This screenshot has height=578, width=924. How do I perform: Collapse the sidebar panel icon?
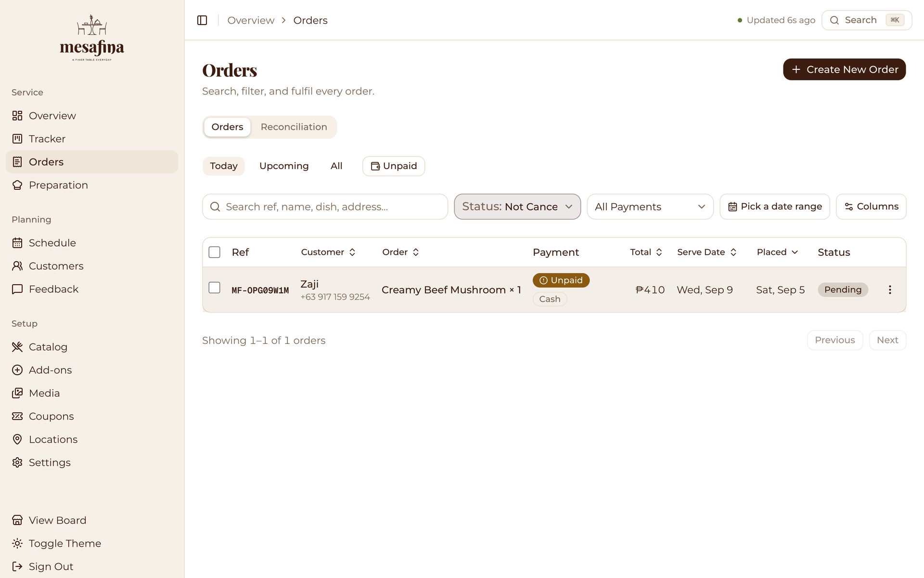pos(202,20)
